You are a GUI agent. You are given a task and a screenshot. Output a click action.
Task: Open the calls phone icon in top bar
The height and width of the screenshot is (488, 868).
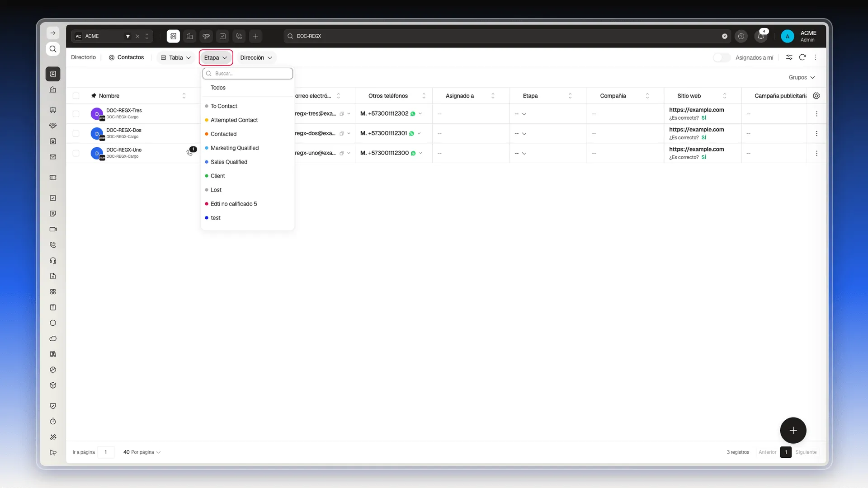[239, 36]
